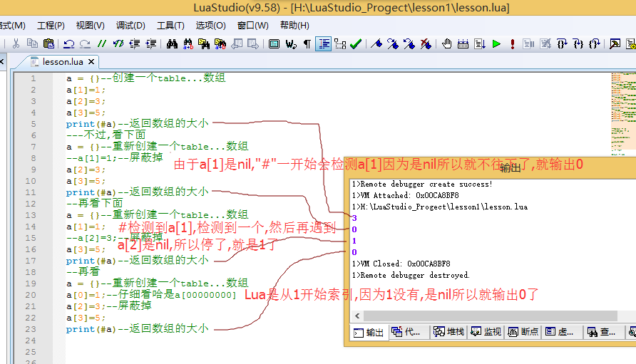Click the output panel scroll-left arrow

(357, 316)
